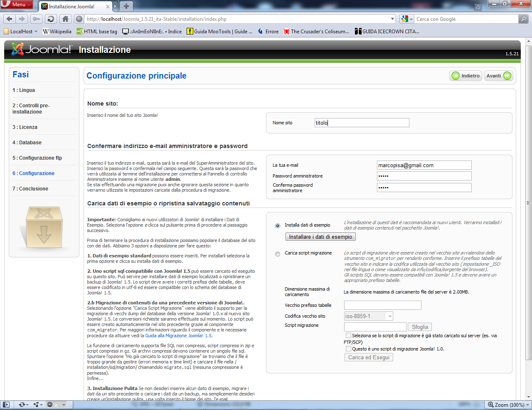Open the address bar history dropdown arrow

pyautogui.click(x=393, y=19)
